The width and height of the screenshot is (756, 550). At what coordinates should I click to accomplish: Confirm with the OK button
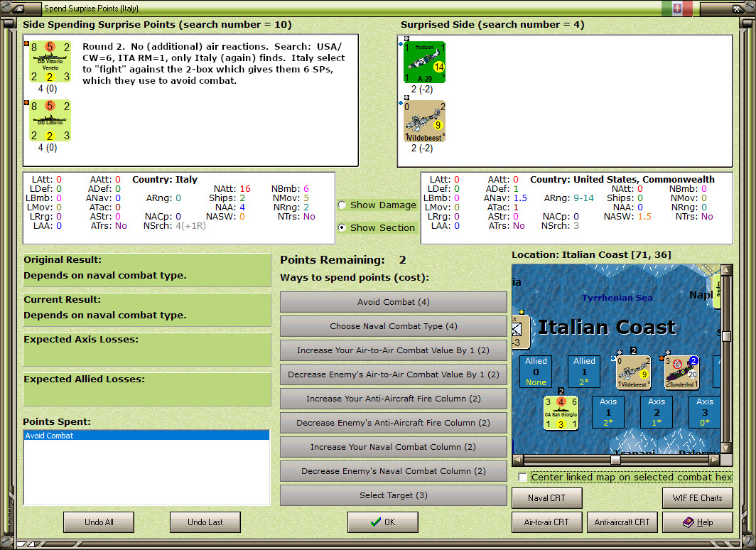tap(383, 522)
